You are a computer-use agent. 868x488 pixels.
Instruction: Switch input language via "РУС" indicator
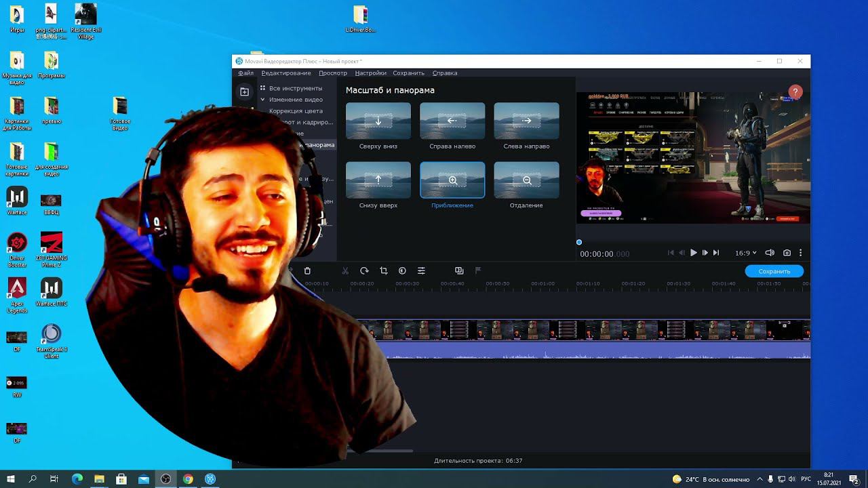[x=806, y=479]
